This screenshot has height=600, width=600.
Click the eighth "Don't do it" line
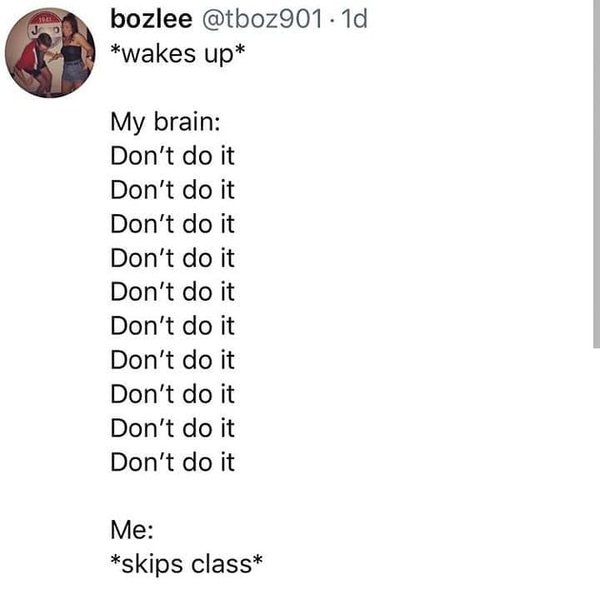point(173,394)
